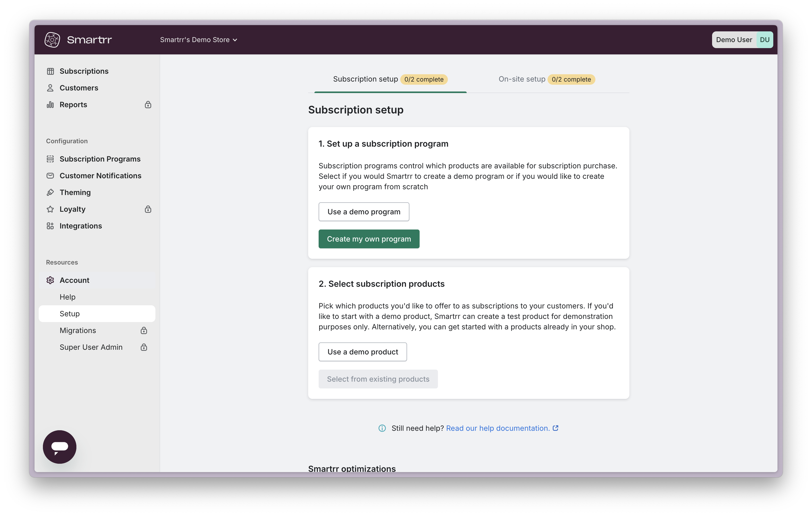Viewport: 812px width, 516px height.
Task: Collapse the Account section
Action: [x=97, y=280]
